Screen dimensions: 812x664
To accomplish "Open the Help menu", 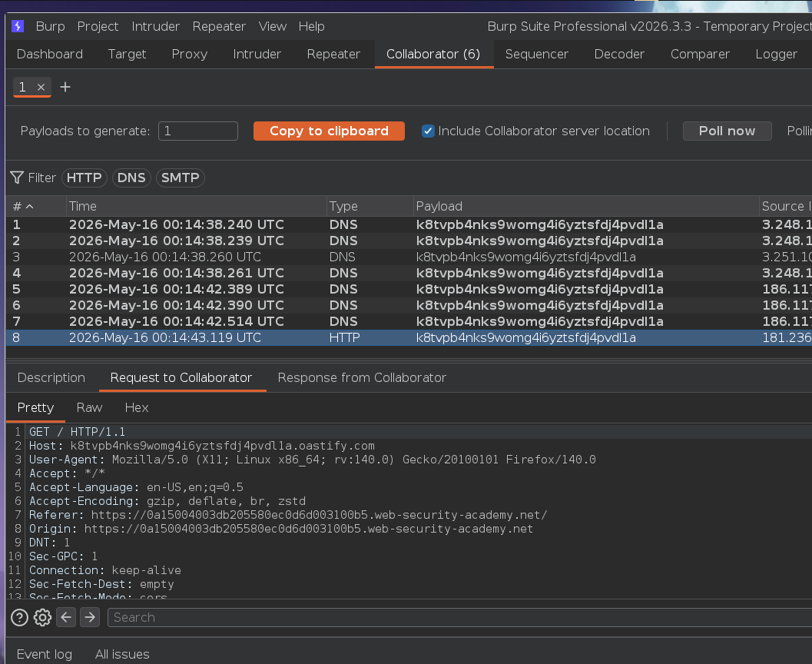I will click(312, 26).
